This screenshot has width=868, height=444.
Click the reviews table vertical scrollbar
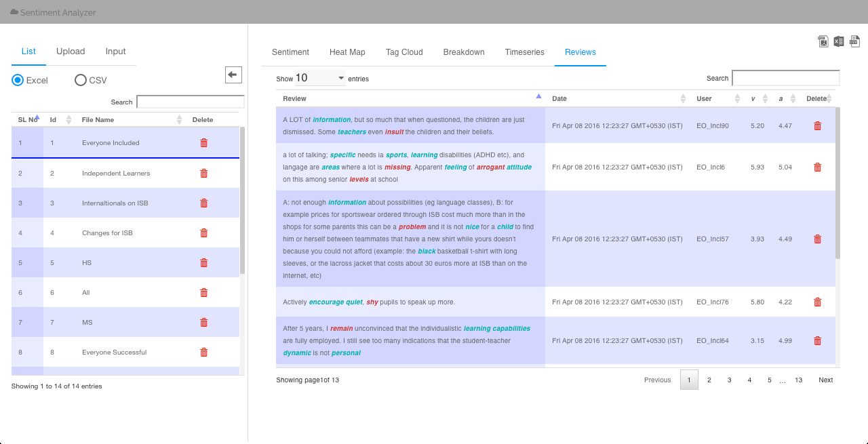point(837,183)
